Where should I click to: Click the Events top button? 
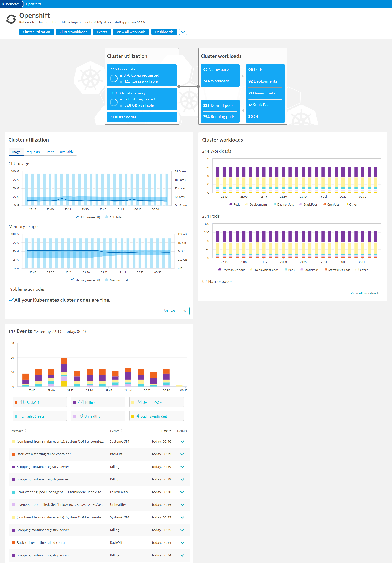click(102, 32)
